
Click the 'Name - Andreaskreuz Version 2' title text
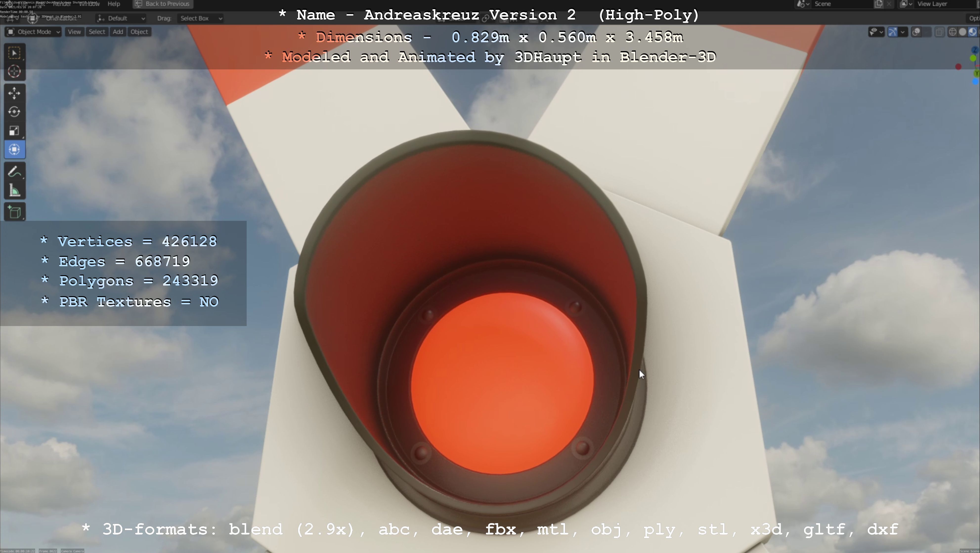click(436, 15)
